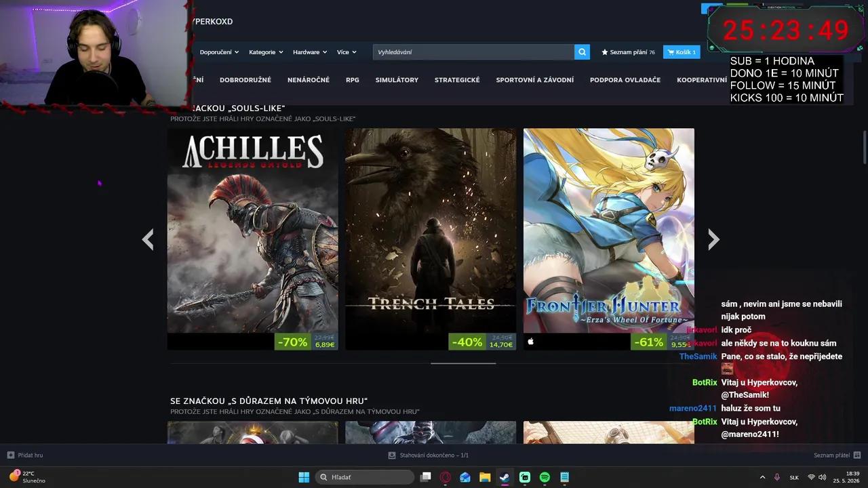This screenshot has height=488, width=868.
Task: Open the mail app in the taskbar
Action: [x=465, y=477]
